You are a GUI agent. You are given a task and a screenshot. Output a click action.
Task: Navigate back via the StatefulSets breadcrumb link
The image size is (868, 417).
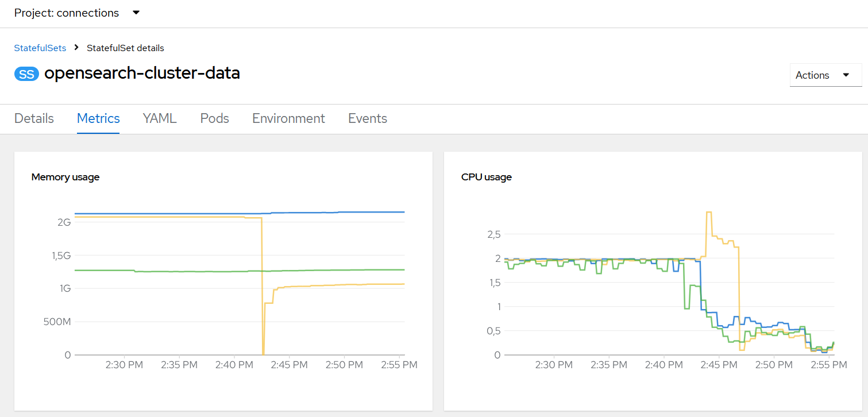40,48
